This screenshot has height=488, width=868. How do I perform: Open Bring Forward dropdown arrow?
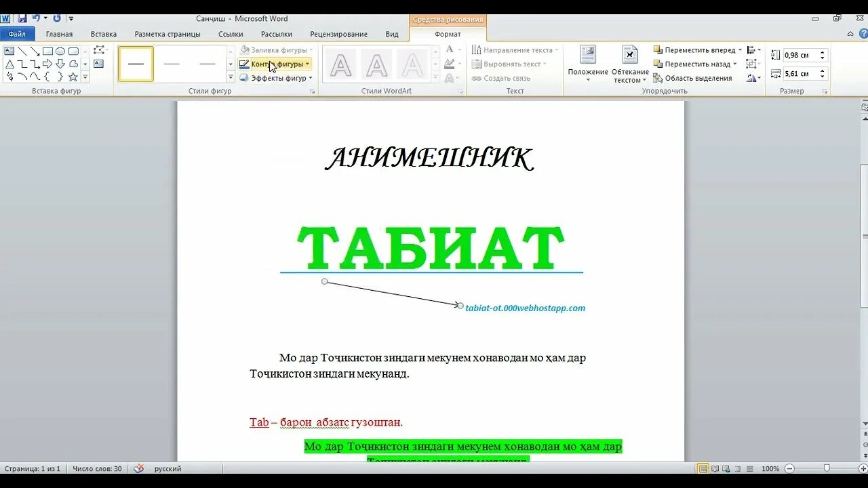pyautogui.click(x=739, y=49)
